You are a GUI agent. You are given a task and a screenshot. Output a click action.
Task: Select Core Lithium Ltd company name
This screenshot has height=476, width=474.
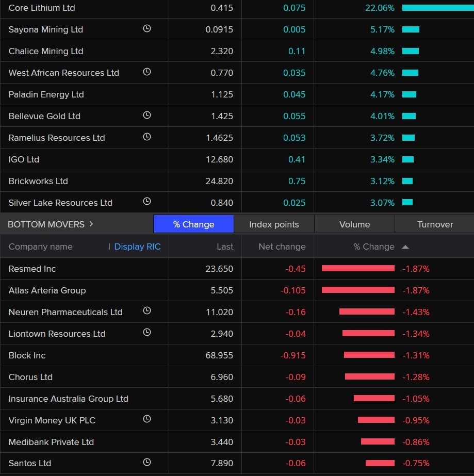coord(42,8)
